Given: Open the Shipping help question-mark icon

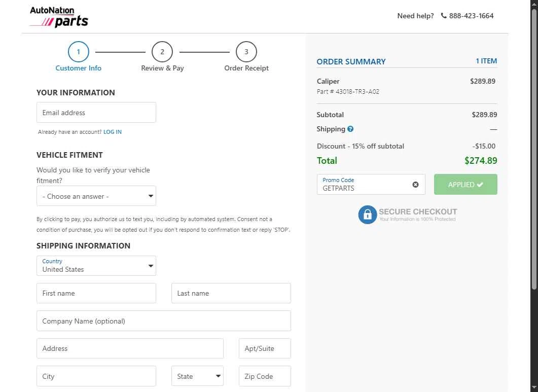Looking at the screenshot, I should tap(350, 129).
